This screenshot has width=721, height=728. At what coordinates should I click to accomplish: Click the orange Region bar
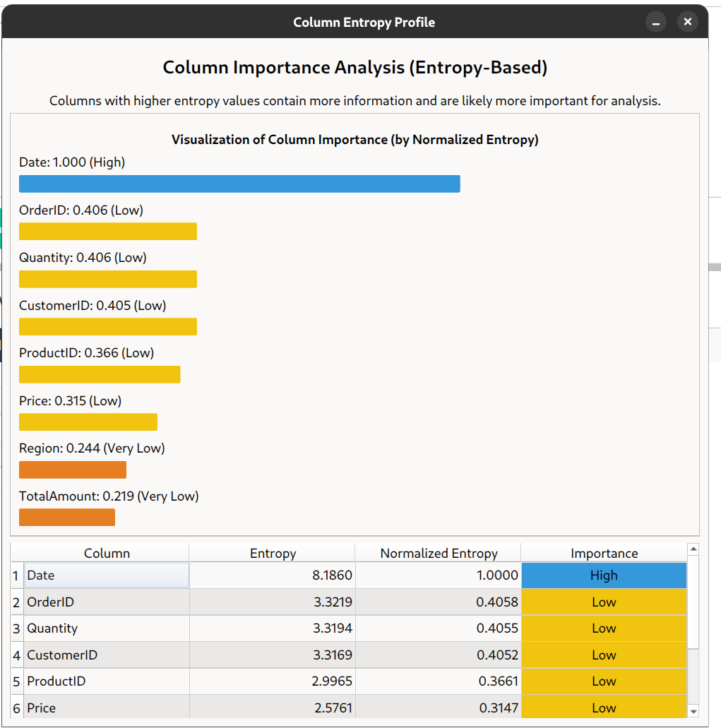(x=73, y=470)
